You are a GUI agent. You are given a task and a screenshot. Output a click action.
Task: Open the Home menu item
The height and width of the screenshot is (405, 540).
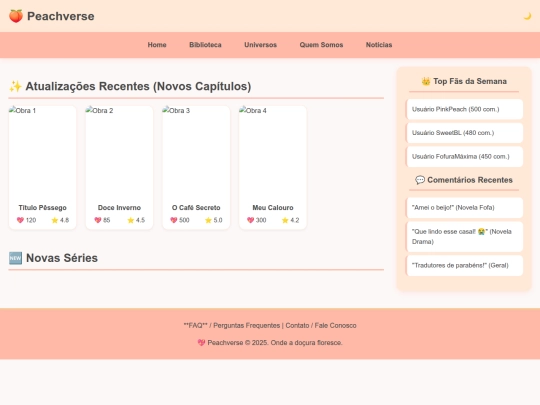click(157, 45)
